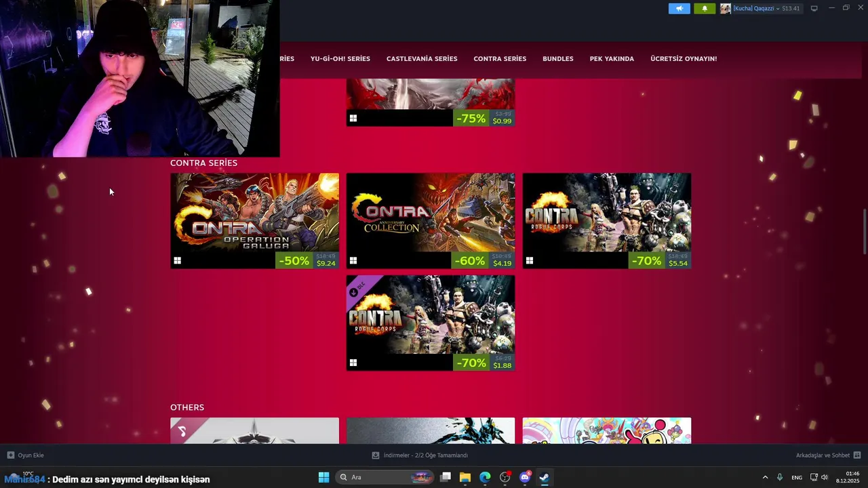Open the clock 01:46 date panel
The image size is (868, 488).
(848, 477)
